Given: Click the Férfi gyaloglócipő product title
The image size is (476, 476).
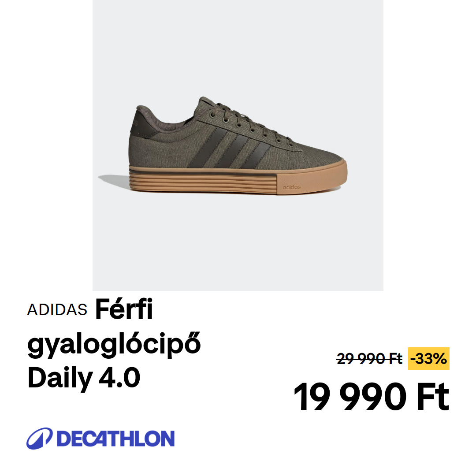Looking at the screenshot, I should [114, 327].
